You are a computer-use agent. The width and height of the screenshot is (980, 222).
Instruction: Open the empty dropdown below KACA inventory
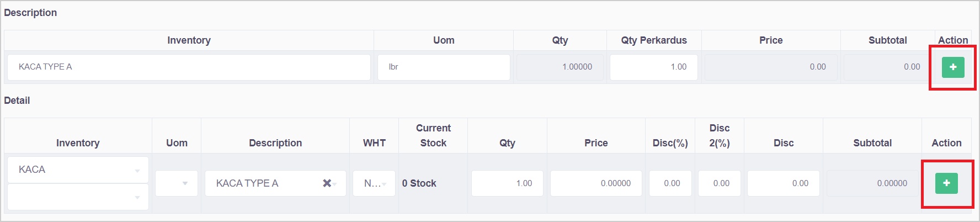coord(78,197)
